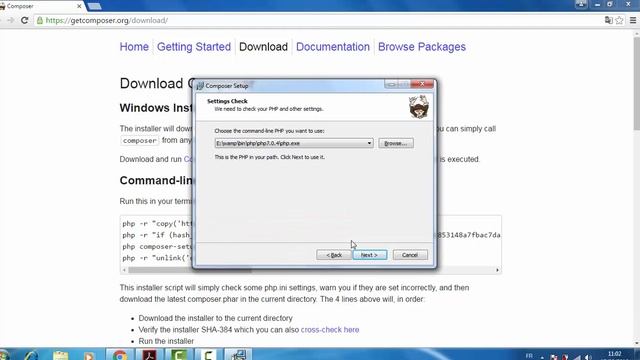640x360 pixels.
Task: Click 'php composer-set' code line
Action: tap(157, 247)
